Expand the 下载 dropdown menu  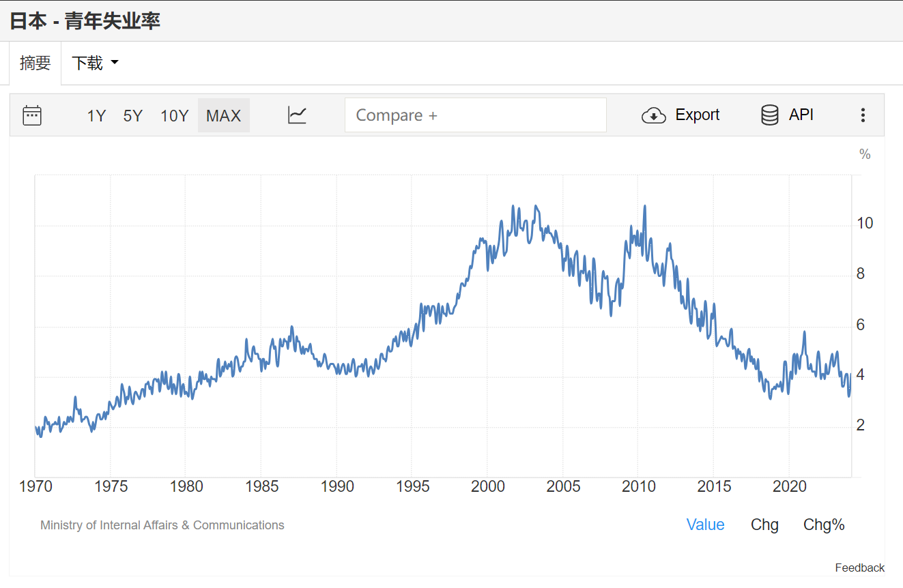[87, 63]
